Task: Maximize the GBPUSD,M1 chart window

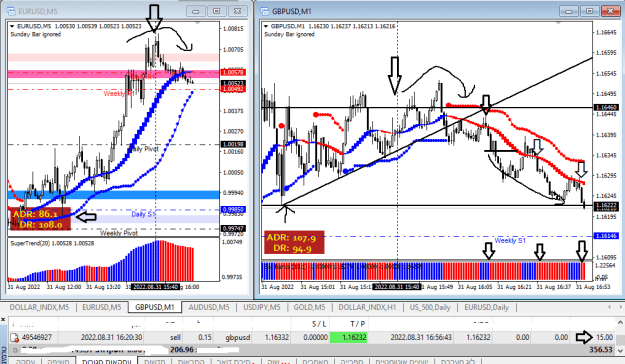Action: click(590, 11)
